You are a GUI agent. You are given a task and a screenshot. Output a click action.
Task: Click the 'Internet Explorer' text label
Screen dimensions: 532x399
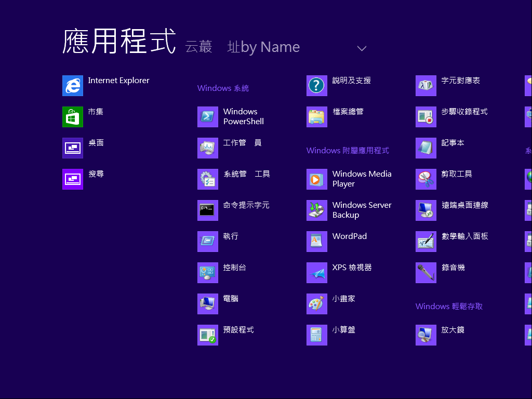pyautogui.click(x=119, y=81)
